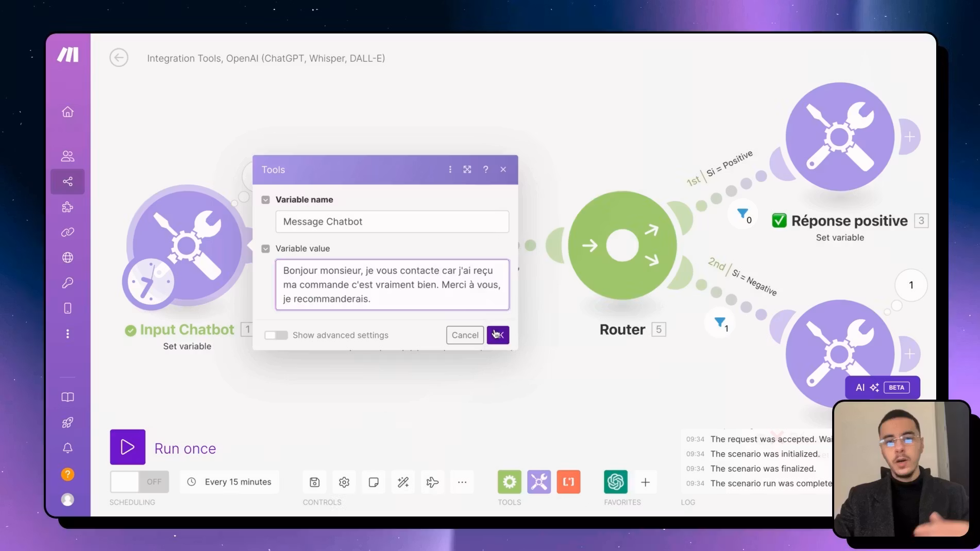Image resolution: width=980 pixels, height=551 pixels.
Task: Click the Run once play button
Action: click(x=127, y=447)
